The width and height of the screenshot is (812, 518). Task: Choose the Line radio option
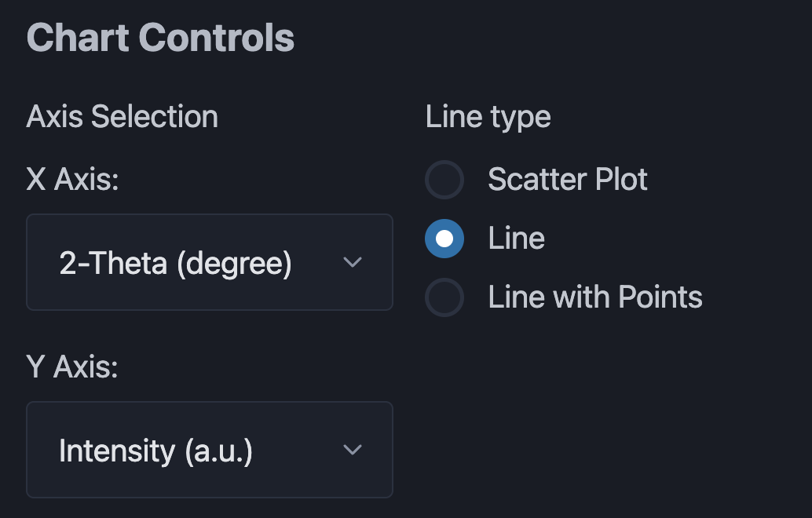point(444,239)
